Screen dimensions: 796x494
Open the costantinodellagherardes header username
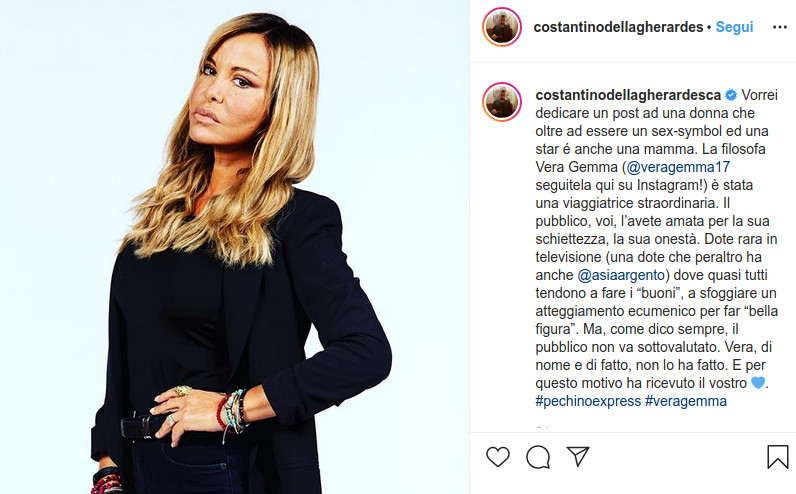pyautogui.click(x=618, y=27)
